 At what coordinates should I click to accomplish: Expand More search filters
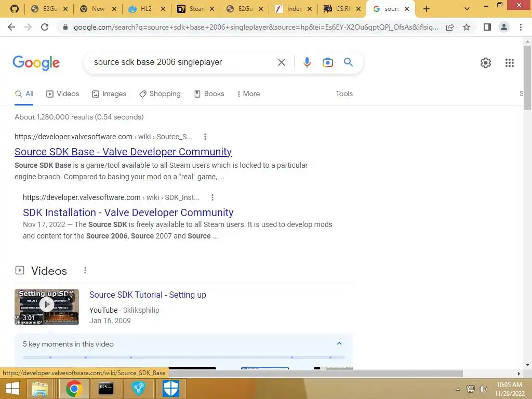point(249,94)
